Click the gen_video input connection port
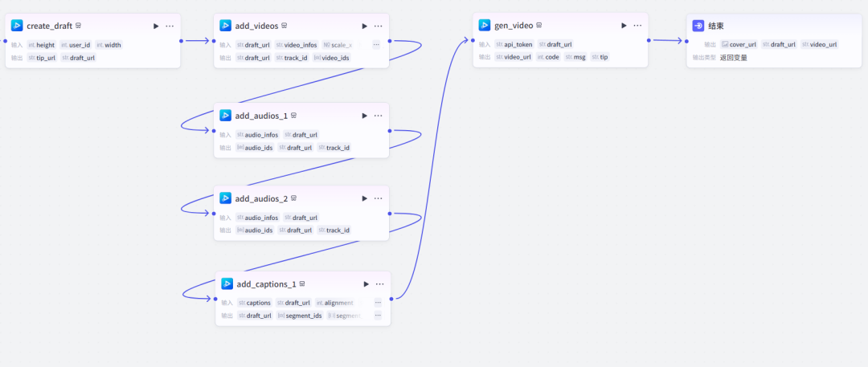868x367 pixels. (x=473, y=40)
